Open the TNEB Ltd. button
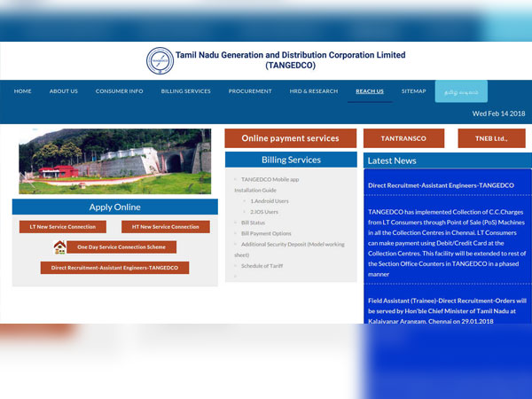This screenshot has height=399, width=532. [x=491, y=138]
